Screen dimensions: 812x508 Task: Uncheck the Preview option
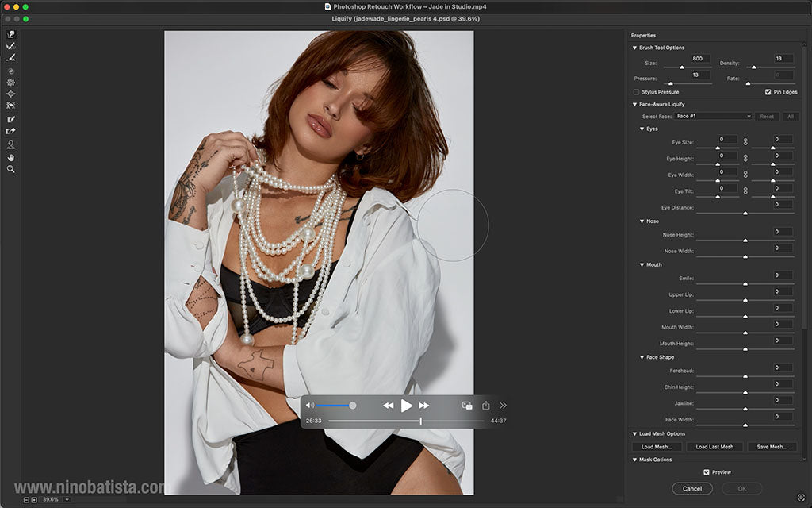[705, 471]
